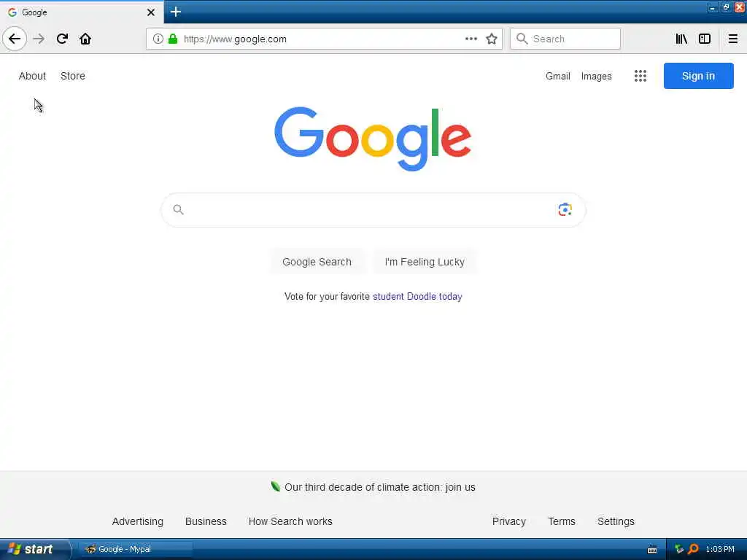The image size is (747, 560).
Task: Search by image with Google Lens icon
Action: [x=565, y=209]
